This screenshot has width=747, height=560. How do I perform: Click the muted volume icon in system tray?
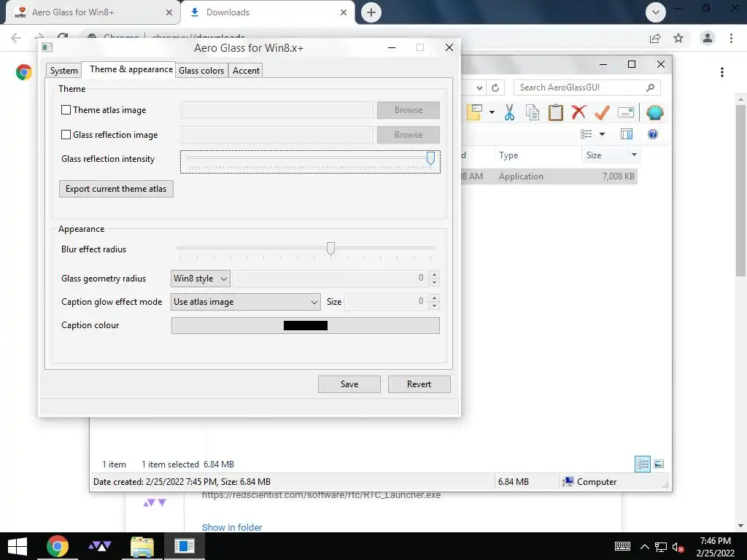[x=678, y=547]
